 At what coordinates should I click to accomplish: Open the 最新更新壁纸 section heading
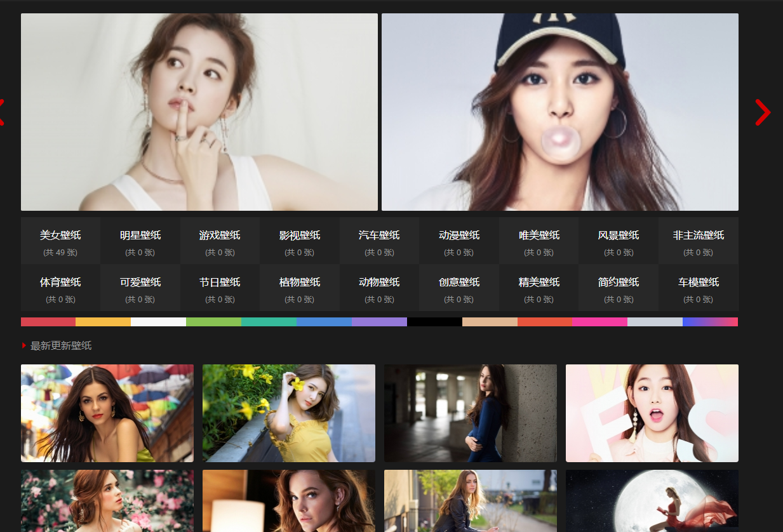(x=61, y=346)
